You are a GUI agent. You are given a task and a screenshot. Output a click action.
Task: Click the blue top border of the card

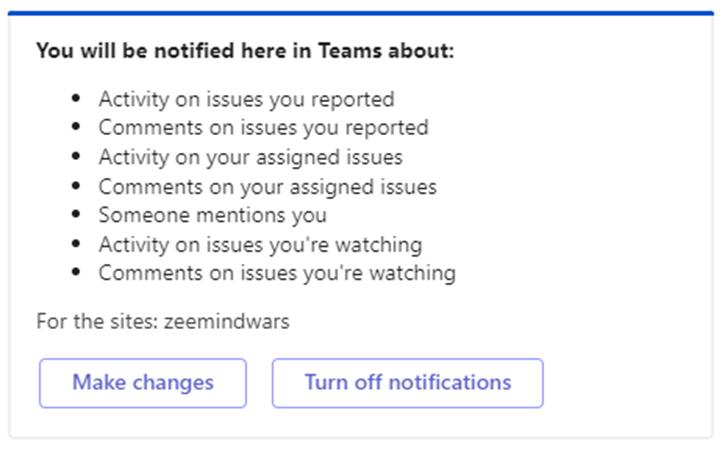click(360, 13)
